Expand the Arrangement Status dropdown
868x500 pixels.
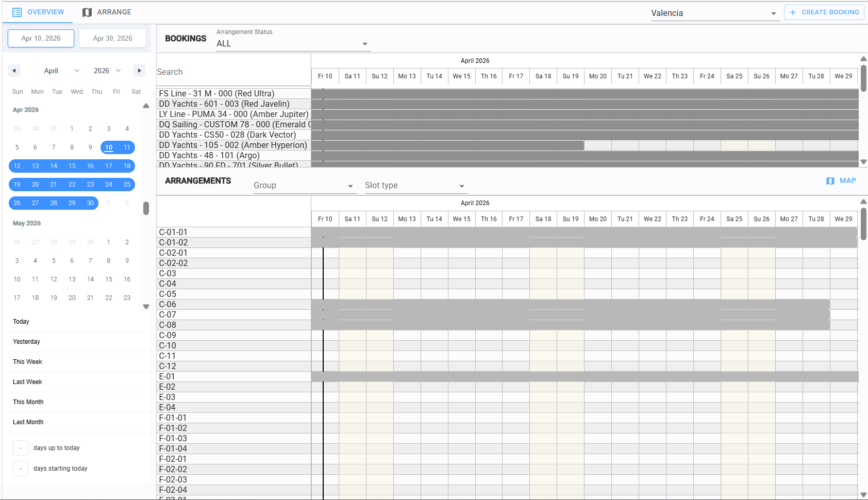[x=292, y=44]
